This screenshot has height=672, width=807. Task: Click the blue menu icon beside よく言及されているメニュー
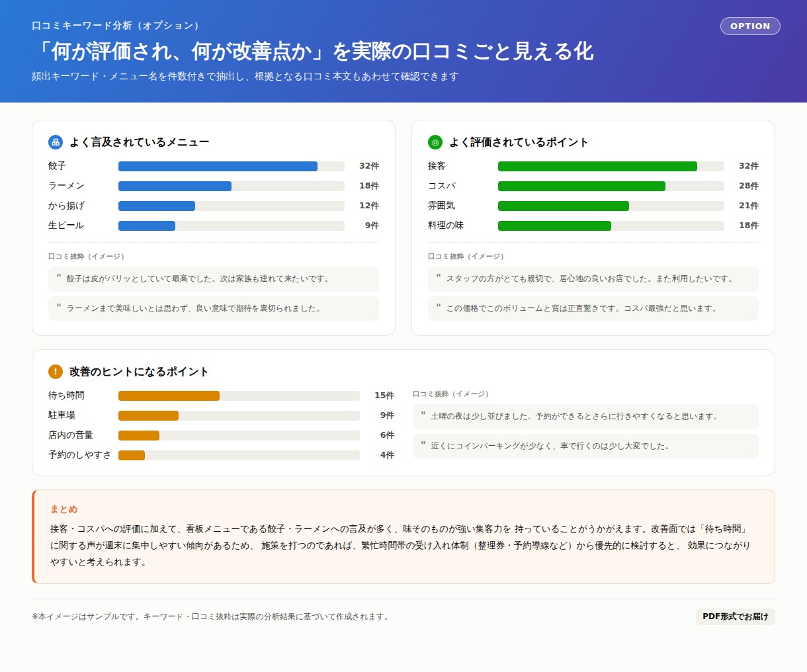[x=56, y=142]
